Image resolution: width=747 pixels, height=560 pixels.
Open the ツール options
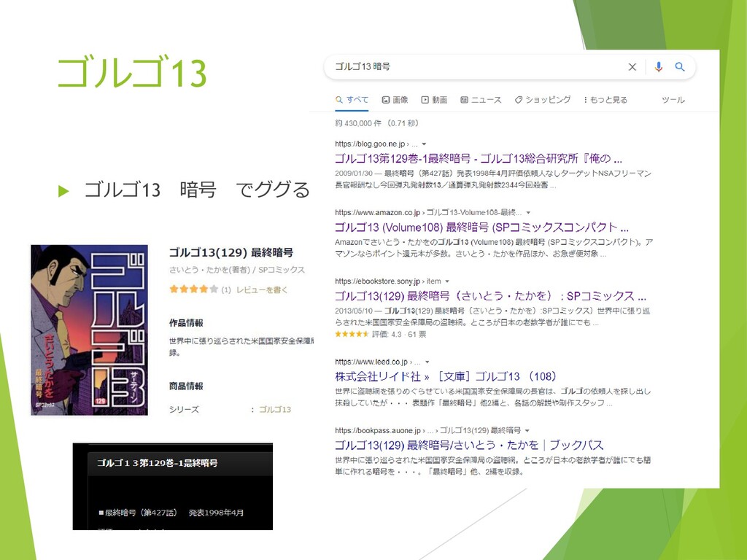click(673, 100)
